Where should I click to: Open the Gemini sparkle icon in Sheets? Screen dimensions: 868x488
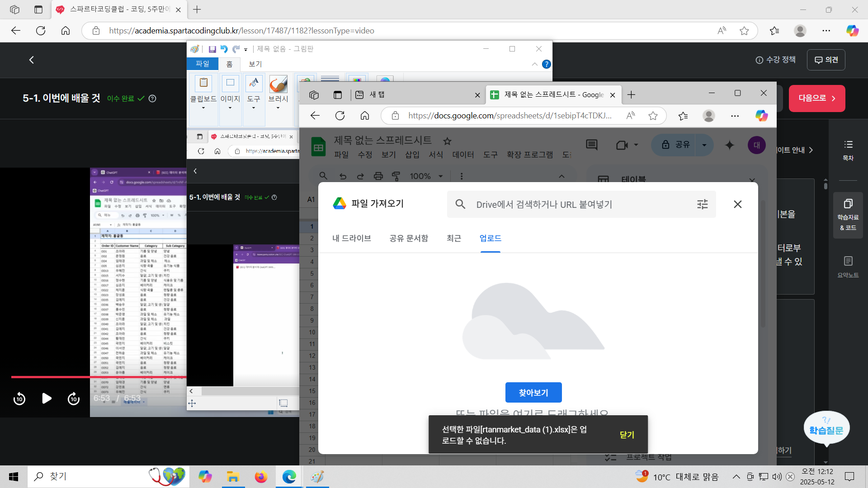pyautogui.click(x=730, y=145)
